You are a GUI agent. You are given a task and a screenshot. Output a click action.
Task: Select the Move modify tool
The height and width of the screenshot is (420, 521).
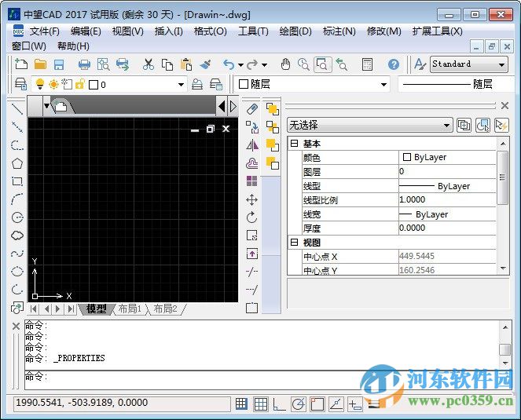coord(252,199)
